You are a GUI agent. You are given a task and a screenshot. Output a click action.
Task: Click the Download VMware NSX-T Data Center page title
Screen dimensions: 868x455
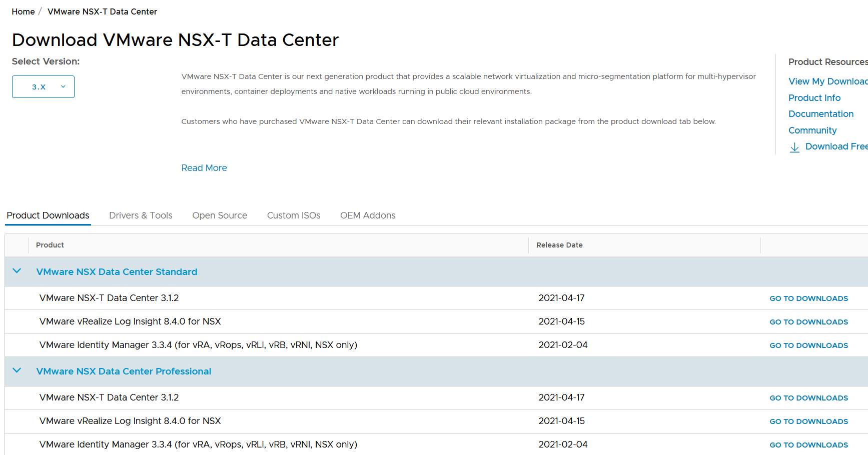point(175,40)
